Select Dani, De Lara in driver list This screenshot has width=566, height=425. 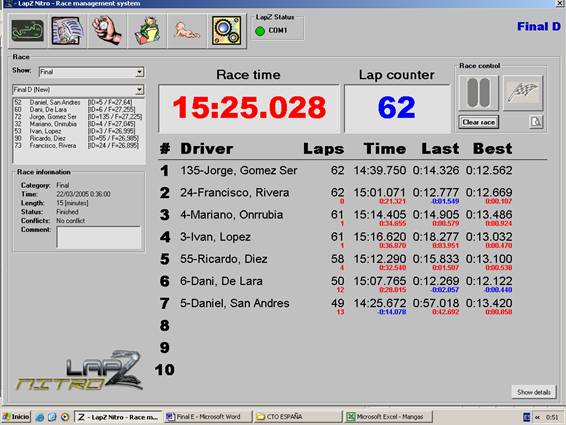click(x=78, y=109)
